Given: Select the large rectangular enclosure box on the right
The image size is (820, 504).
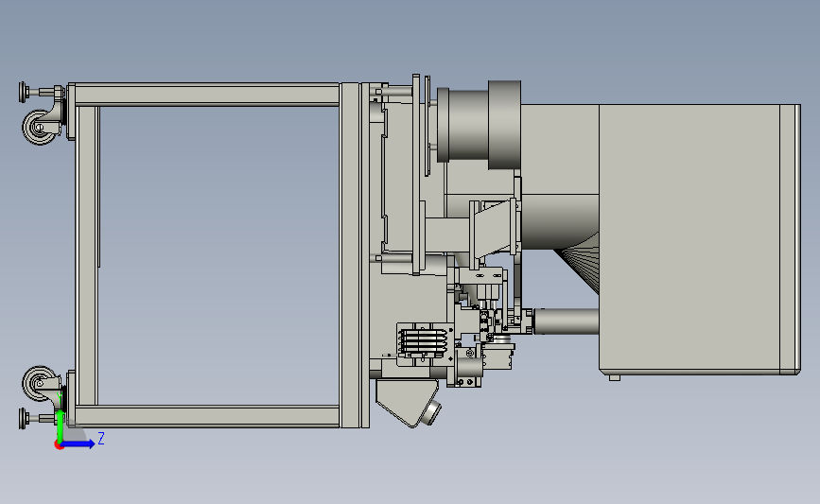Looking at the screenshot, I should click(699, 239).
